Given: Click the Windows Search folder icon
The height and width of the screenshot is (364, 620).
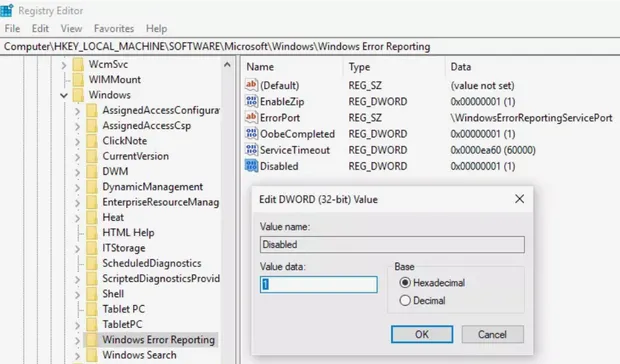Looking at the screenshot, I should click(x=92, y=355).
